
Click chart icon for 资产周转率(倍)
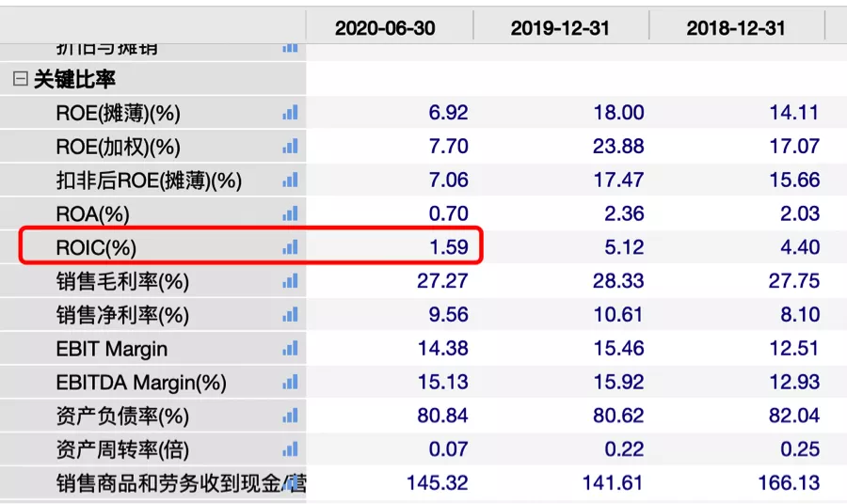(290, 449)
